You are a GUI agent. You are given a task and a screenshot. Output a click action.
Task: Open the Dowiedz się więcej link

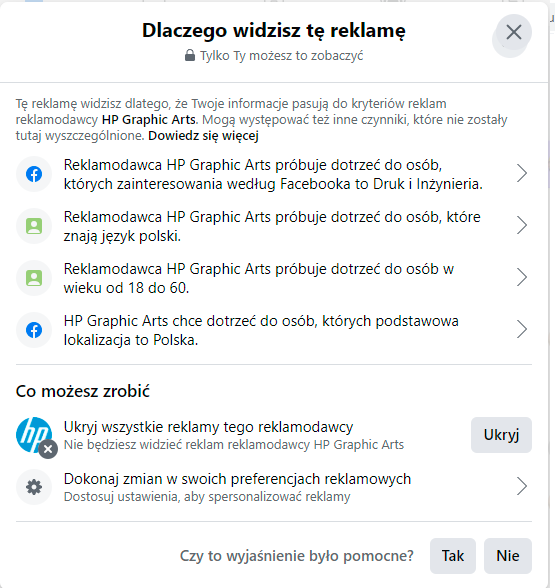point(203,136)
